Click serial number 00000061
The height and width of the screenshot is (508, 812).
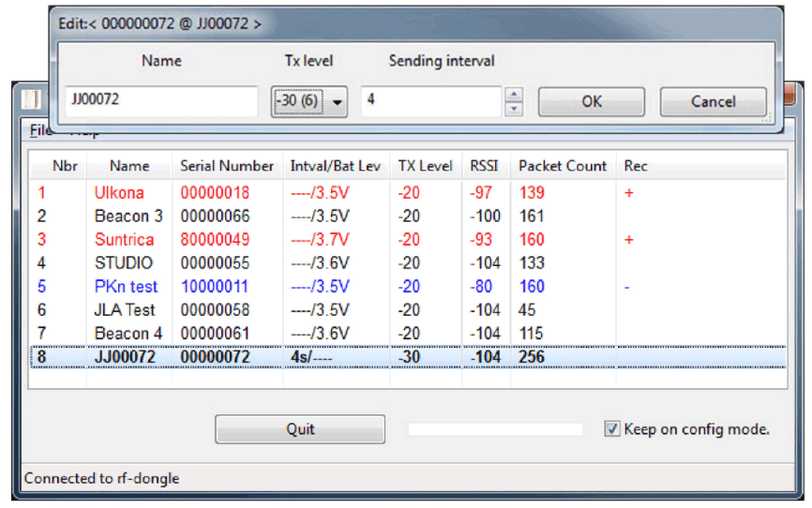pos(215,333)
